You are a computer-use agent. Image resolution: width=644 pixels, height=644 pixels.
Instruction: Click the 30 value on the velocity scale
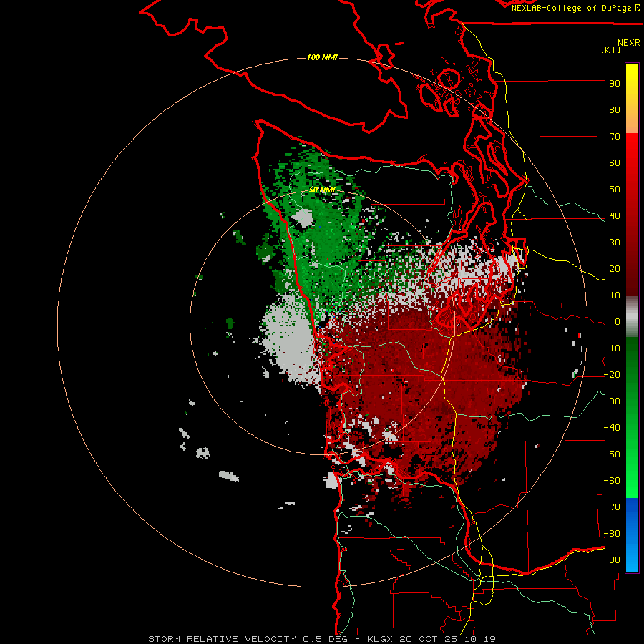[x=615, y=243]
